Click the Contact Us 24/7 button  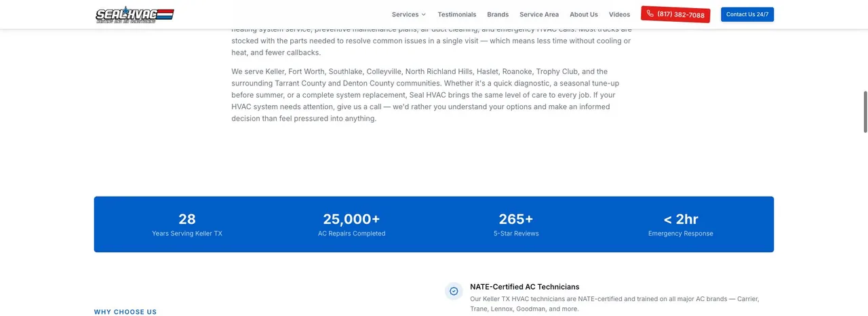click(747, 14)
